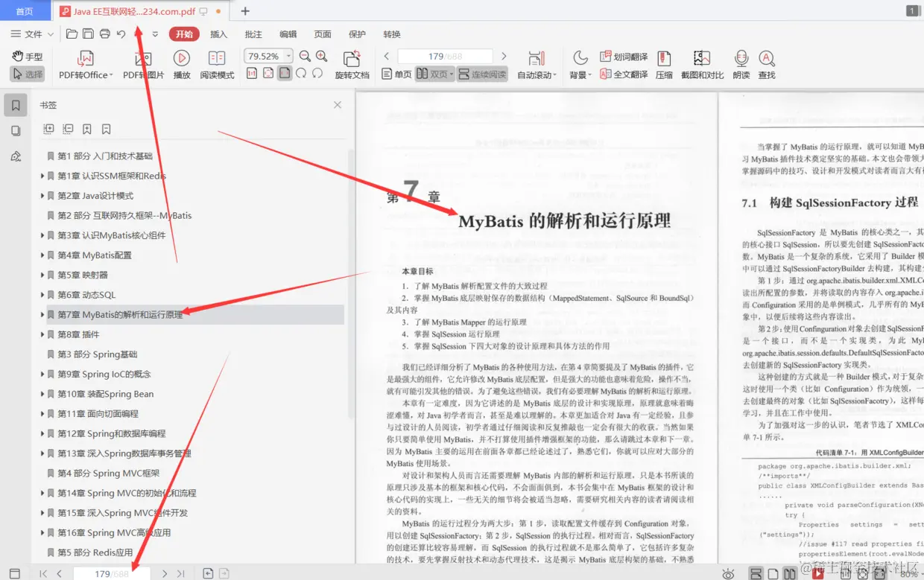Open bookmark 第7章 MyBatis的解析和运行原理
The image size is (924, 580).
(x=120, y=315)
